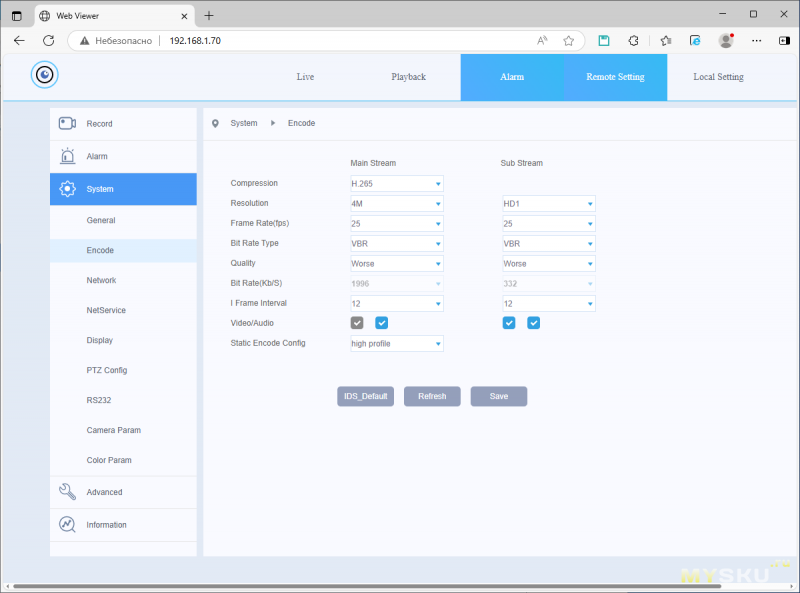Click the address bar URL 192.168.1.70
This screenshot has width=800, height=593.
point(195,41)
